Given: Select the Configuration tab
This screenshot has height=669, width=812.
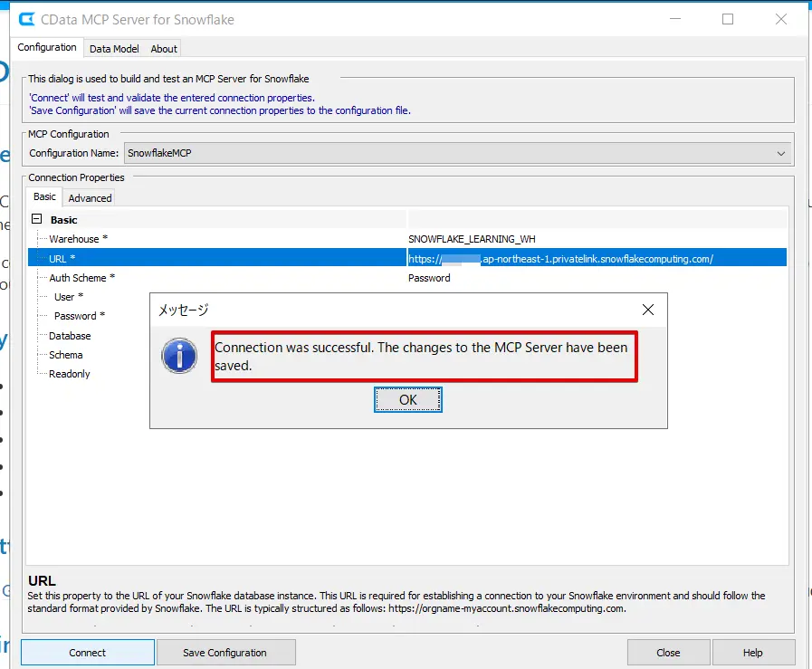Looking at the screenshot, I should (x=46, y=47).
